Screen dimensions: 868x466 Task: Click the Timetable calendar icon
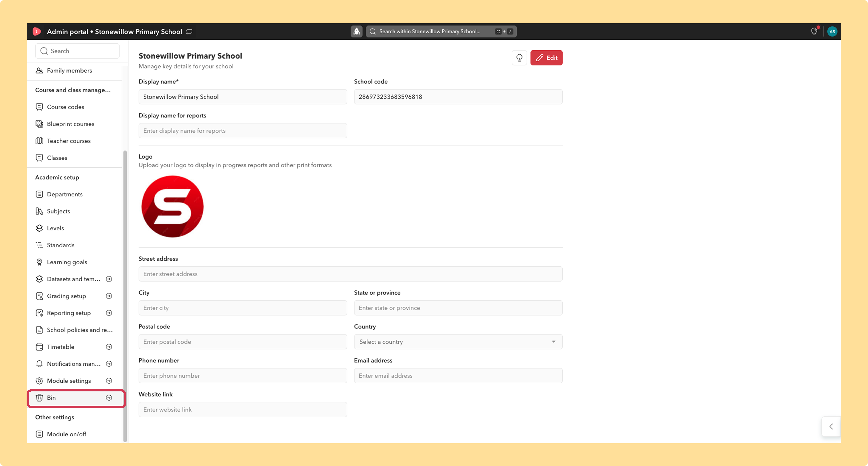point(39,347)
